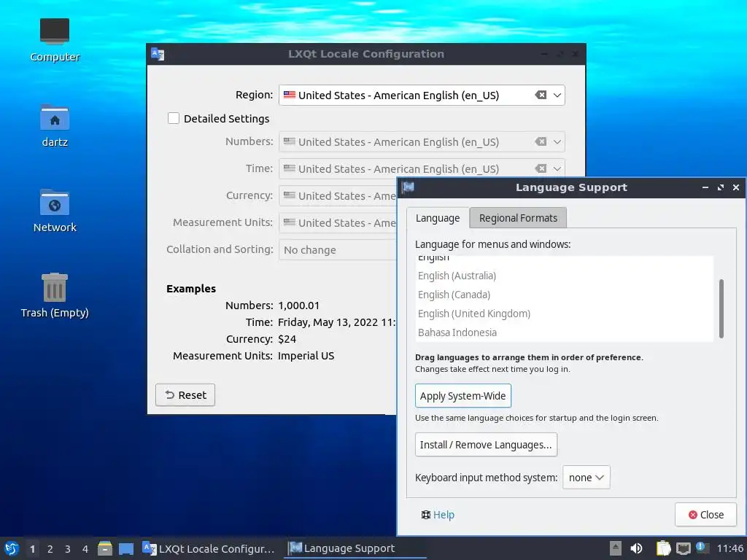The width and height of the screenshot is (747, 560).
Task: Switch to the Regional Formats tab
Action: 518,217
